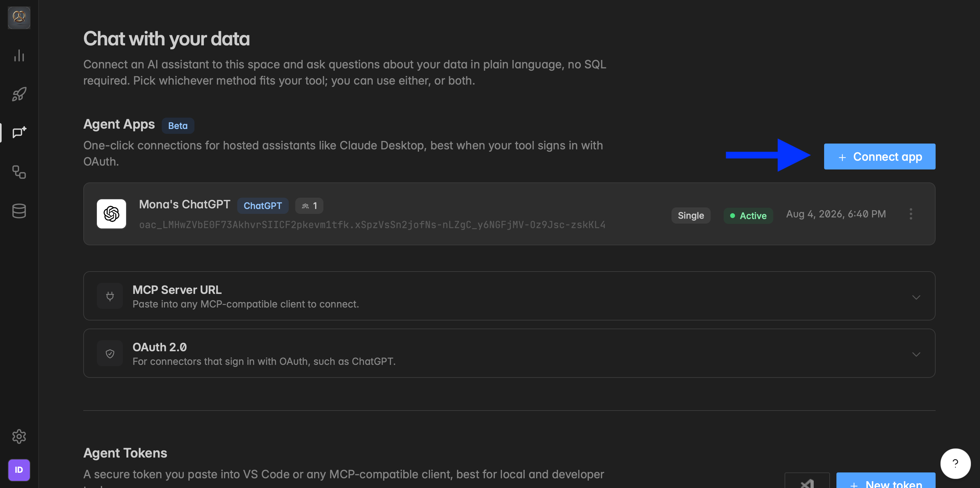The height and width of the screenshot is (488, 980).
Task: Open the help question mark button
Action: point(955,463)
